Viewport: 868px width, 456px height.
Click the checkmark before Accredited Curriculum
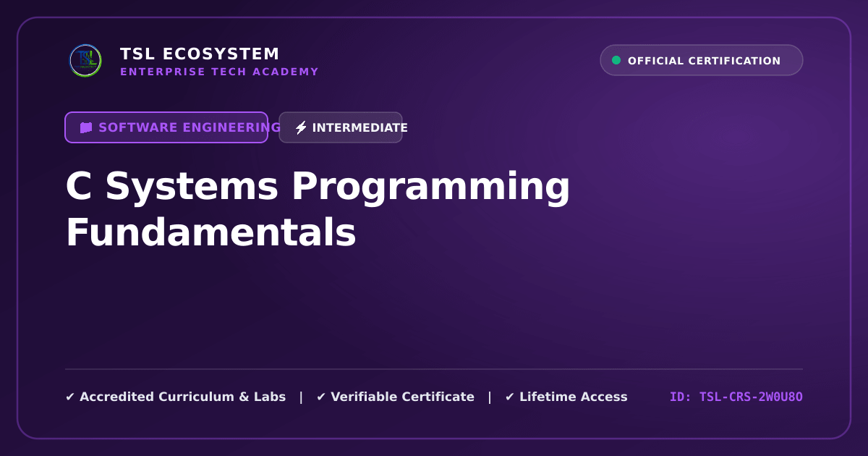(70, 397)
